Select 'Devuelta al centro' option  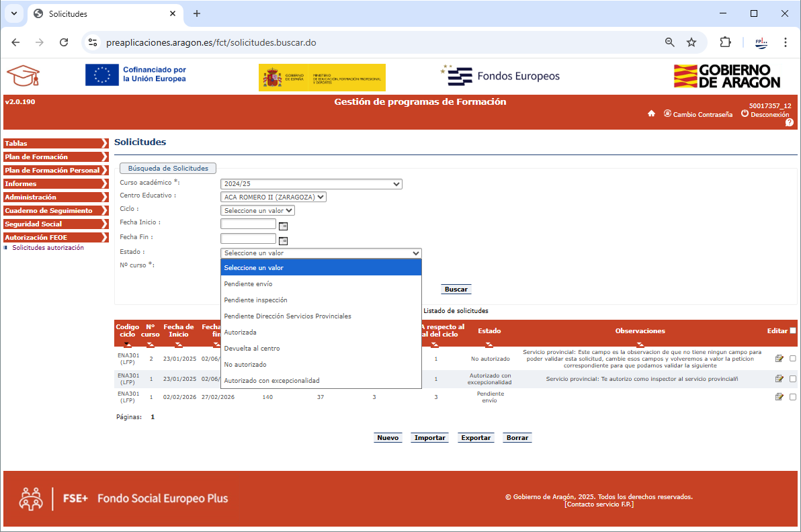(252, 349)
